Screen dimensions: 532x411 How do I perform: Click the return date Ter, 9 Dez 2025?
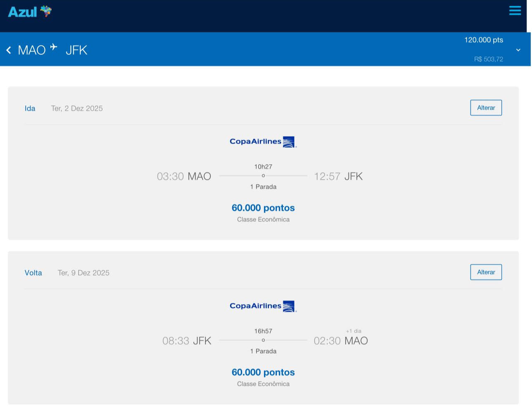click(83, 273)
